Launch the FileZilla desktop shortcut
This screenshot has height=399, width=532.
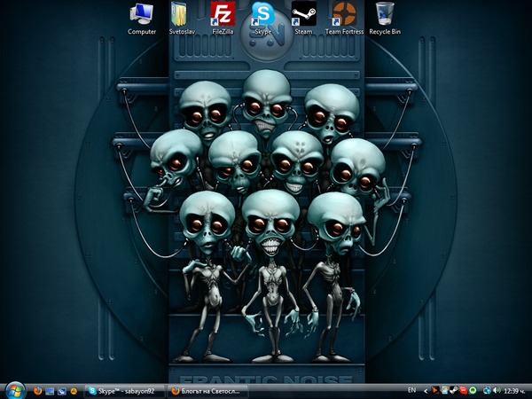[x=223, y=19]
